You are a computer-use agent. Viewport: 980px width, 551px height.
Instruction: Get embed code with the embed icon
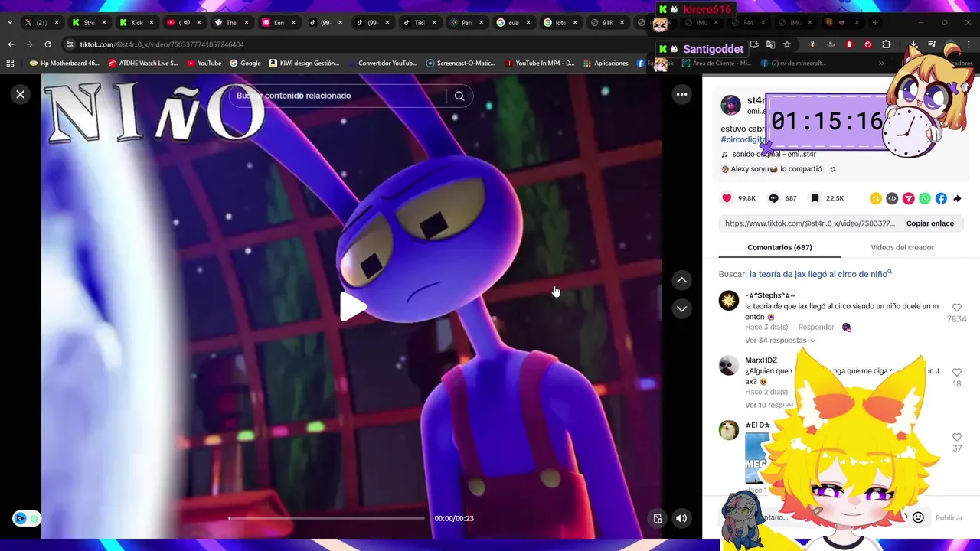coord(892,198)
